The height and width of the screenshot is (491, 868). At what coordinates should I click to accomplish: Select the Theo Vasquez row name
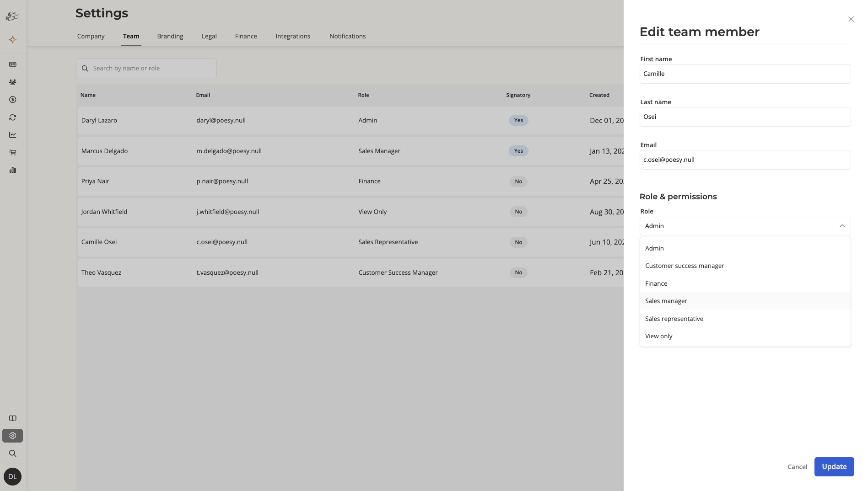point(101,272)
